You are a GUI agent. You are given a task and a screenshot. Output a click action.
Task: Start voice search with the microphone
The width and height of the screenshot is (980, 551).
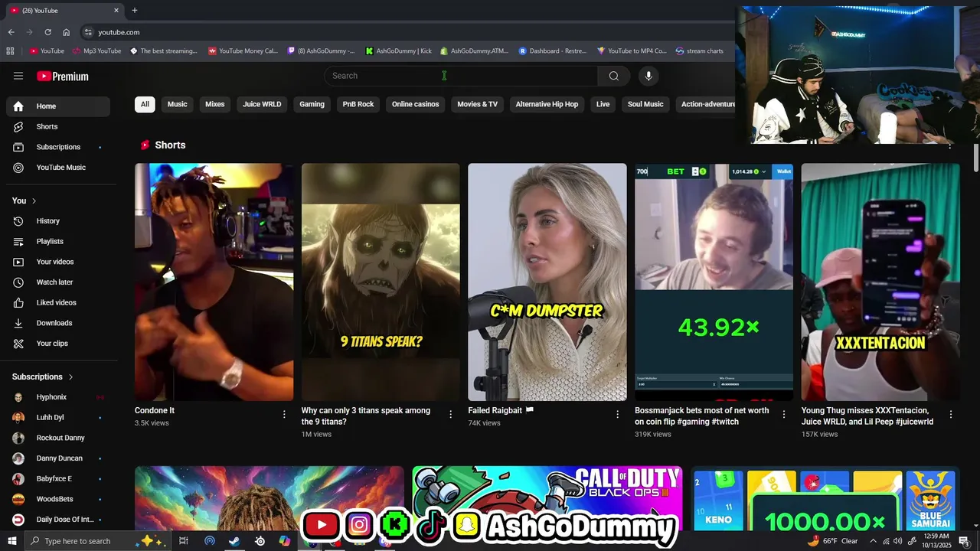click(x=648, y=76)
